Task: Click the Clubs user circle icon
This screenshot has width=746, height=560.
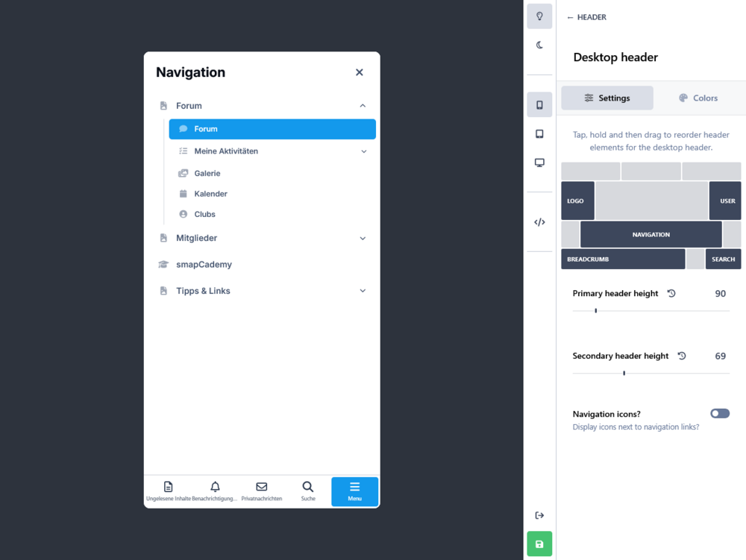Action: pos(183,214)
